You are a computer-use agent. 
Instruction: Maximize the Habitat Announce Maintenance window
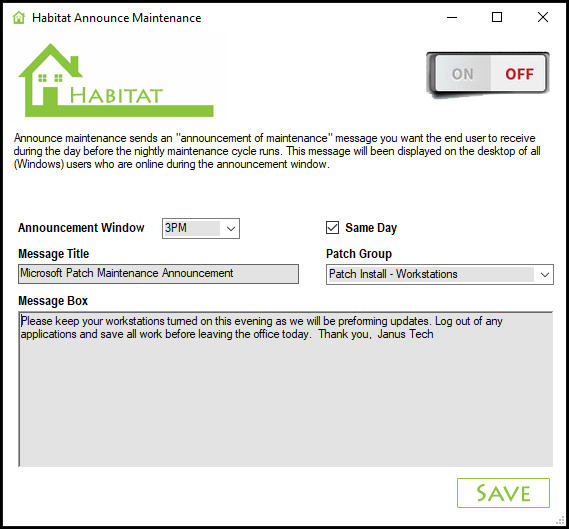coord(497,17)
